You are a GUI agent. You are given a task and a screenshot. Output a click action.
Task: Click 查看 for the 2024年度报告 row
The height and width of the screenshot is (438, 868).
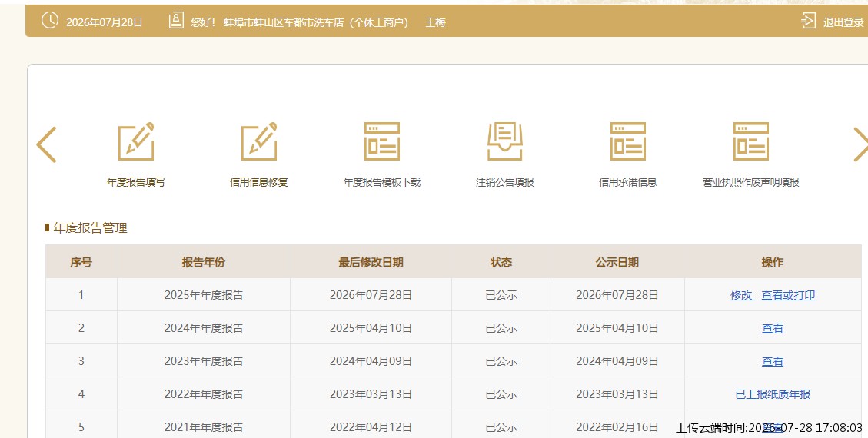click(773, 329)
